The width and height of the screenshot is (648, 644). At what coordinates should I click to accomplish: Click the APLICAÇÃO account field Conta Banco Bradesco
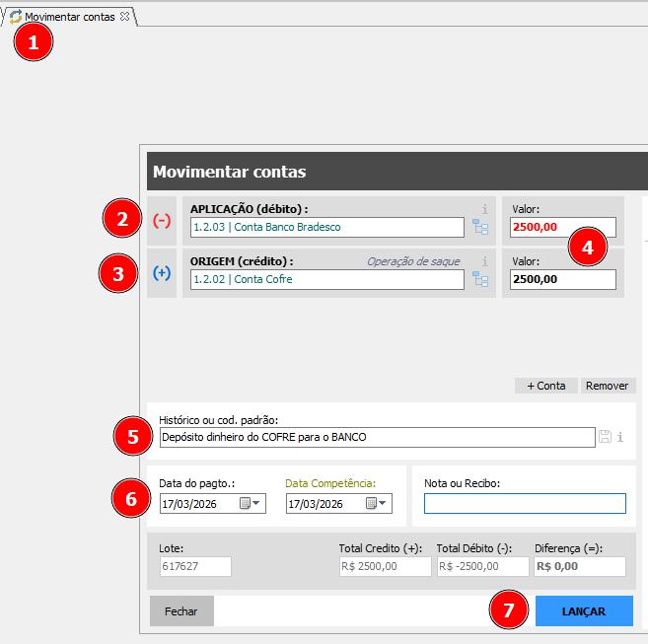tap(325, 228)
